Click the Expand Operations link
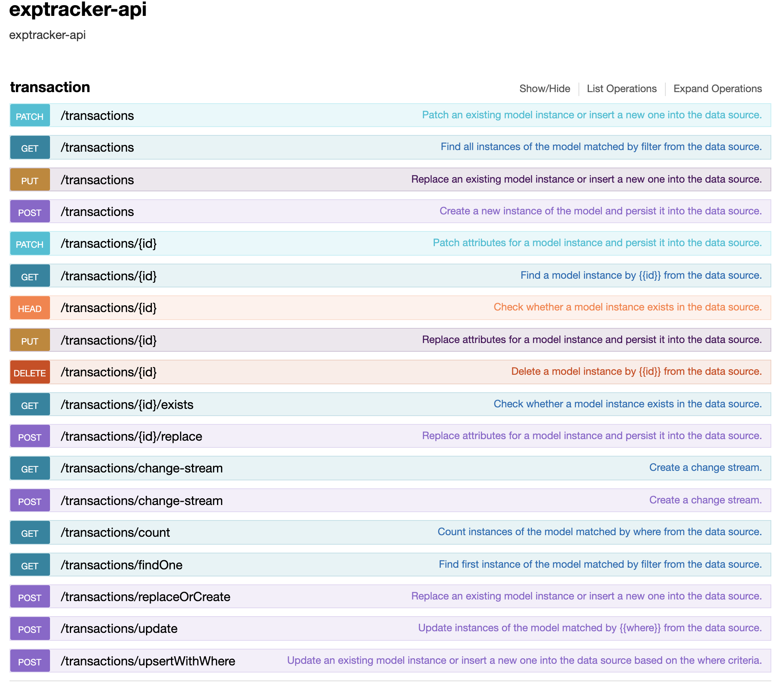The width and height of the screenshot is (784, 690). pos(717,89)
